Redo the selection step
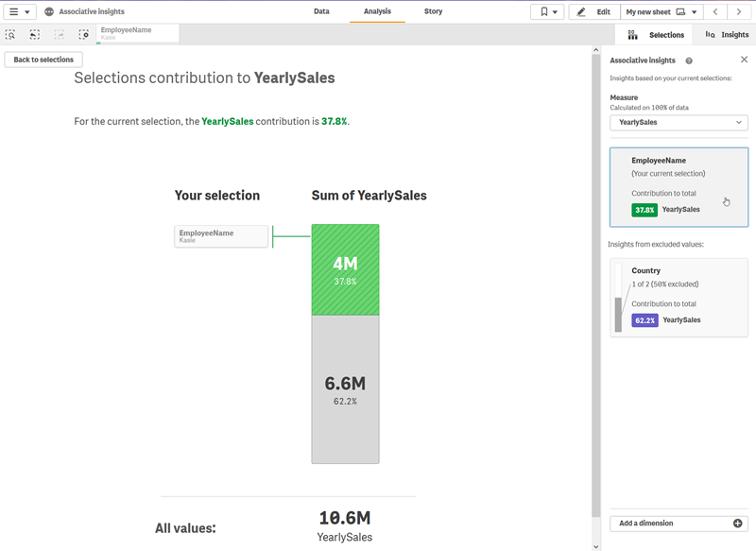This screenshot has height=551, width=756. tap(59, 34)
